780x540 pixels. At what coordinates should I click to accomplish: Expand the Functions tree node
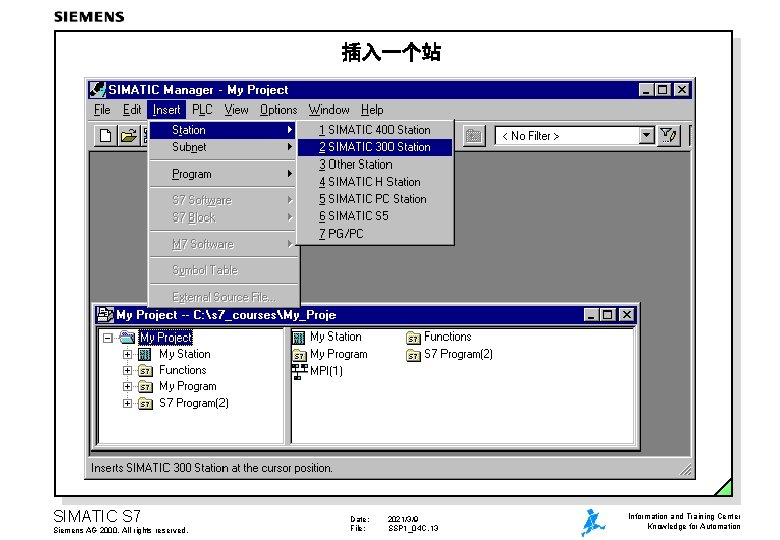[127, 370]
